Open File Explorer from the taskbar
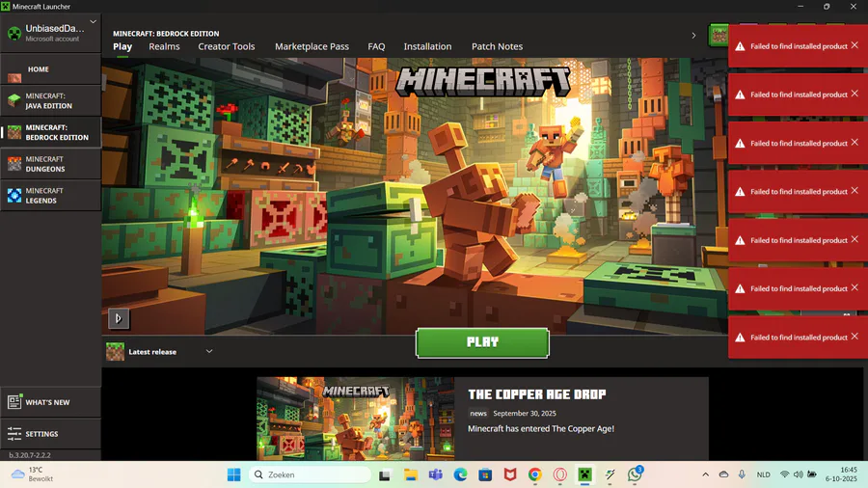The image size is (868, 488). coord(410,474)
